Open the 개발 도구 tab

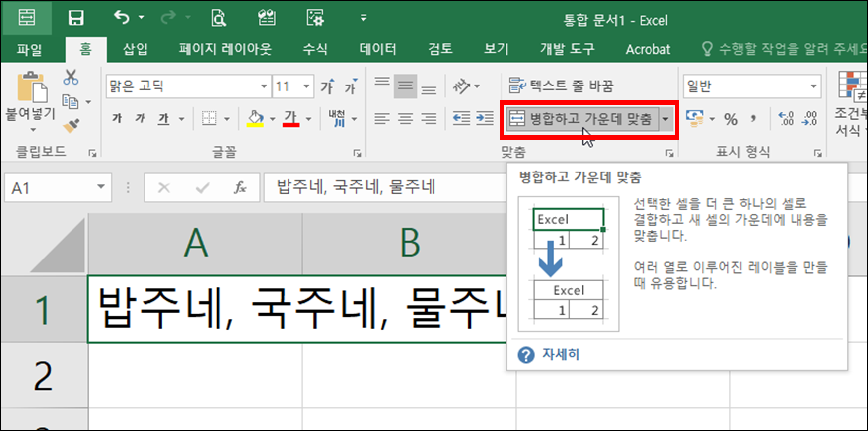click(567, 49)
